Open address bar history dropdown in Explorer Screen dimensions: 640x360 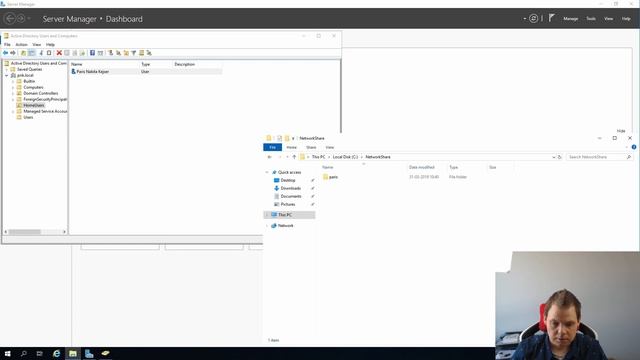click(x=553, y=157)
